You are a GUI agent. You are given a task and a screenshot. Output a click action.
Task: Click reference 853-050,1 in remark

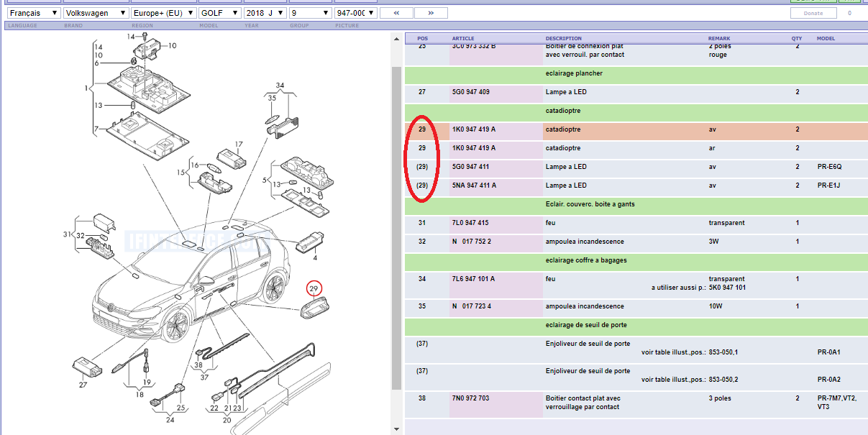tap(723, 352)
